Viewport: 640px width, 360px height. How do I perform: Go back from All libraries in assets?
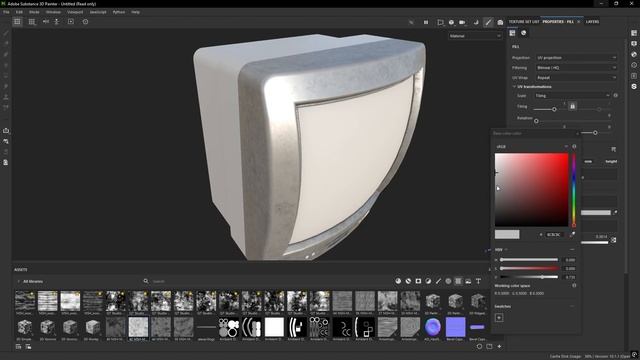[x=18, y=282]
